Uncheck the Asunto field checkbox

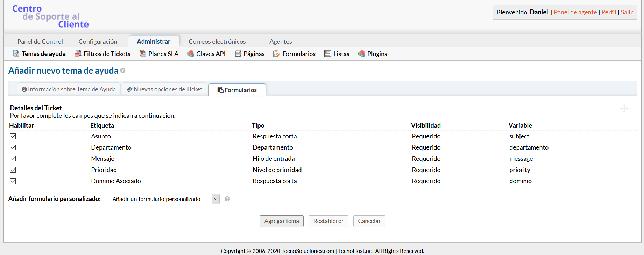click(13, 136)
